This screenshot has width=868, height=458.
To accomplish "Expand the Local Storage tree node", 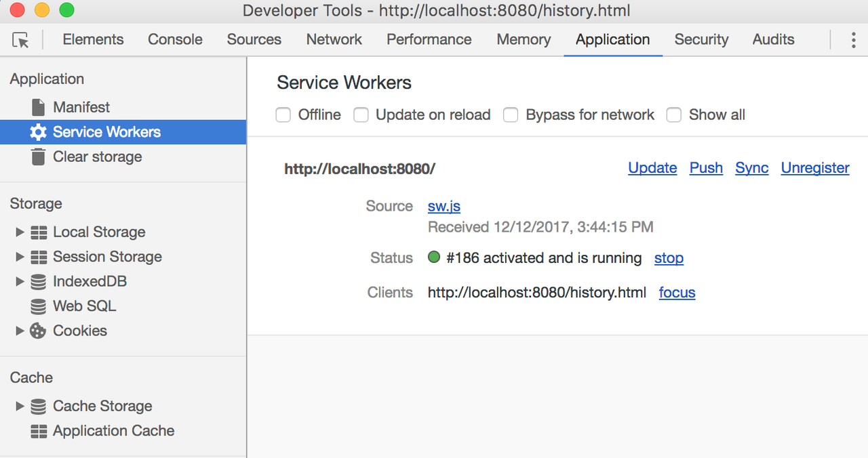I will point(20,232).
